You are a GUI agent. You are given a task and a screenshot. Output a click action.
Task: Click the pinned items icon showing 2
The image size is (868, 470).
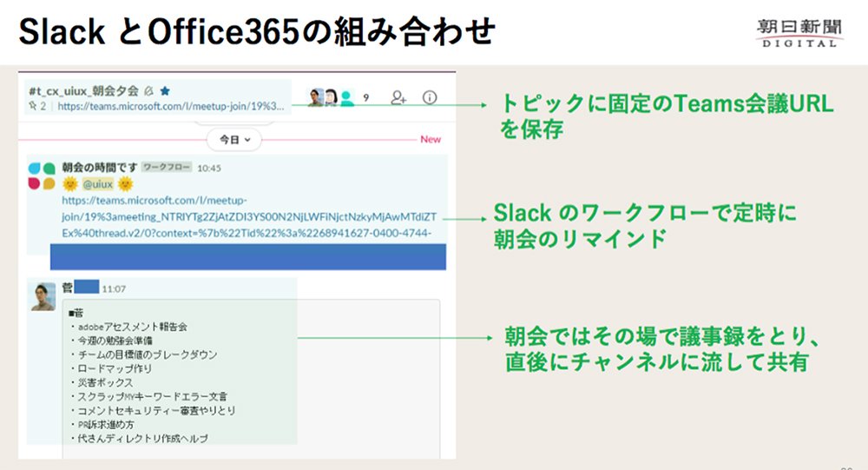tap(37, 106)
